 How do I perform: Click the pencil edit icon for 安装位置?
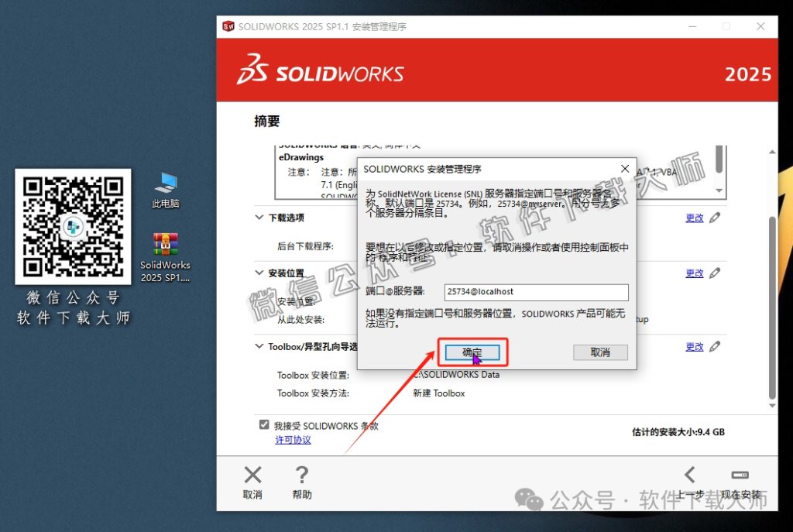716,273
